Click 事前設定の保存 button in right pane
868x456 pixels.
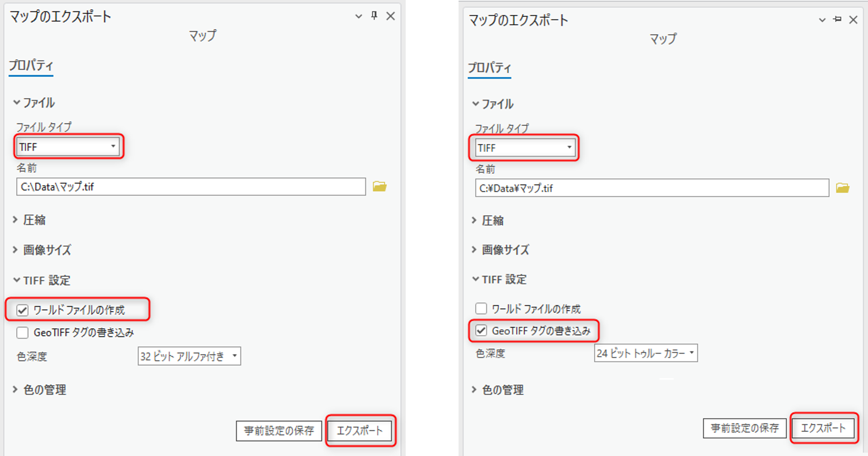coord(745,428)
